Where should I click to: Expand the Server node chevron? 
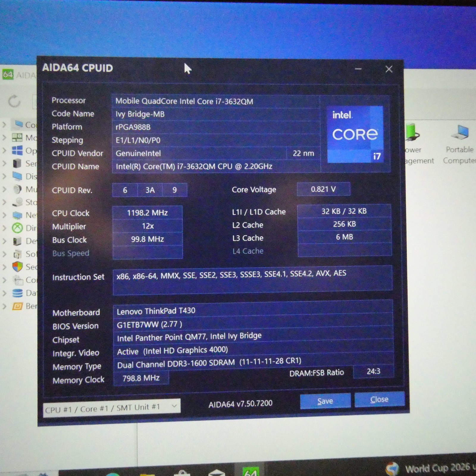[4, 163]
